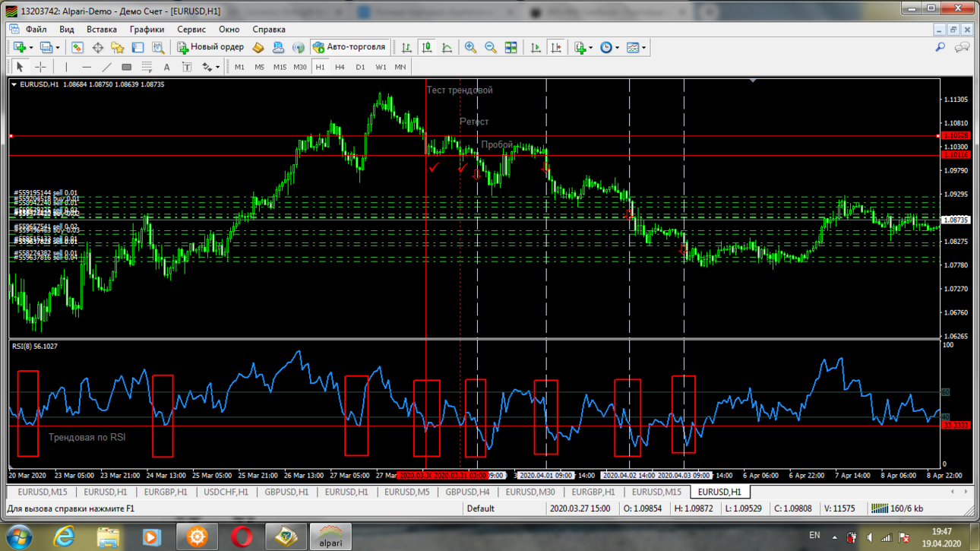Select the trendline drawing tool
This screenshot has height=551, width=980.
pos(106,67)
